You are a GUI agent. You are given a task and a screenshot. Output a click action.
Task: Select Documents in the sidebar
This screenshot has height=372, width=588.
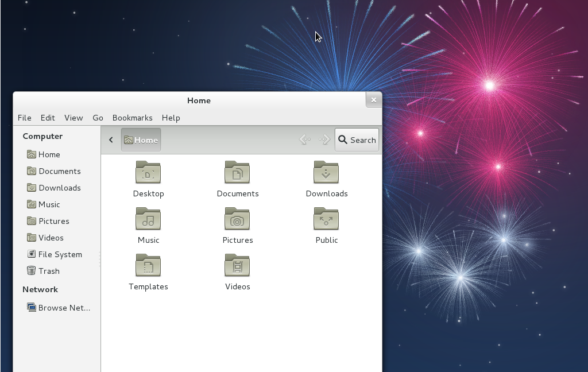(59, 171)
